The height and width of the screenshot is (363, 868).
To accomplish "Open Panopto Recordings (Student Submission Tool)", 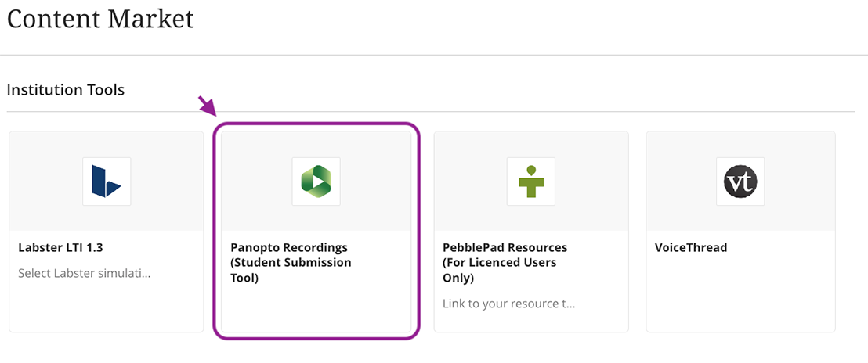I will (x=291, y=263).
